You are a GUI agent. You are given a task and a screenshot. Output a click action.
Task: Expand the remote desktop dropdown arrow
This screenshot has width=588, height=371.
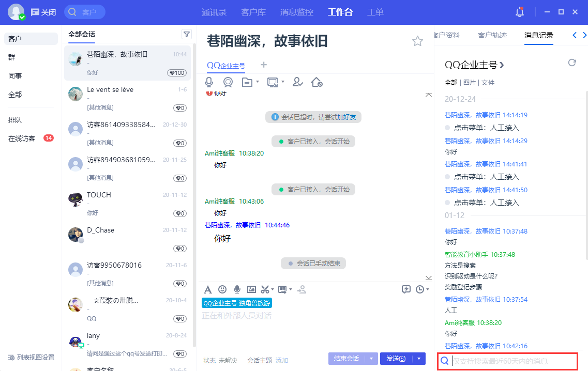coord(283,82)
